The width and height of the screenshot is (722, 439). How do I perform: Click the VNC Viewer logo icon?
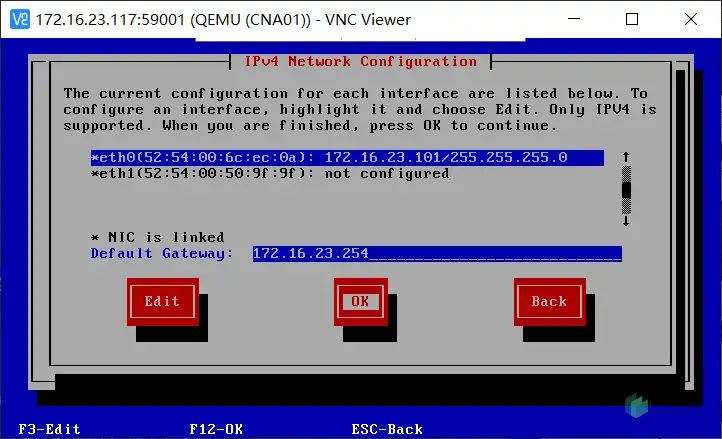tap(20, 19)
